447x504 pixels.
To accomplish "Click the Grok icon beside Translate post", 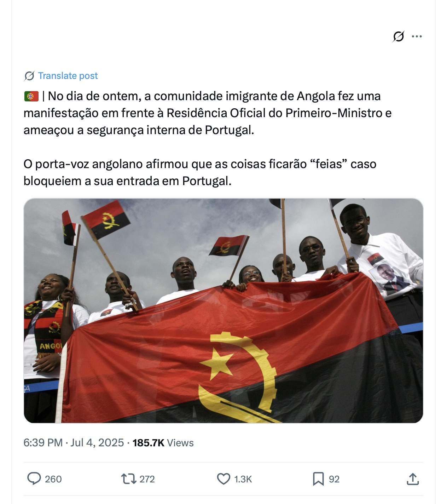I will click(29, 76).
